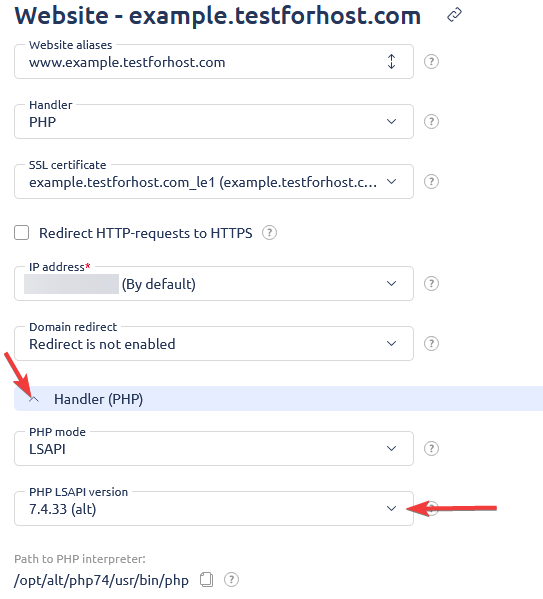The image size is (543, 599).
Task: Open the IP address dropdown
Action: [214, 283]
